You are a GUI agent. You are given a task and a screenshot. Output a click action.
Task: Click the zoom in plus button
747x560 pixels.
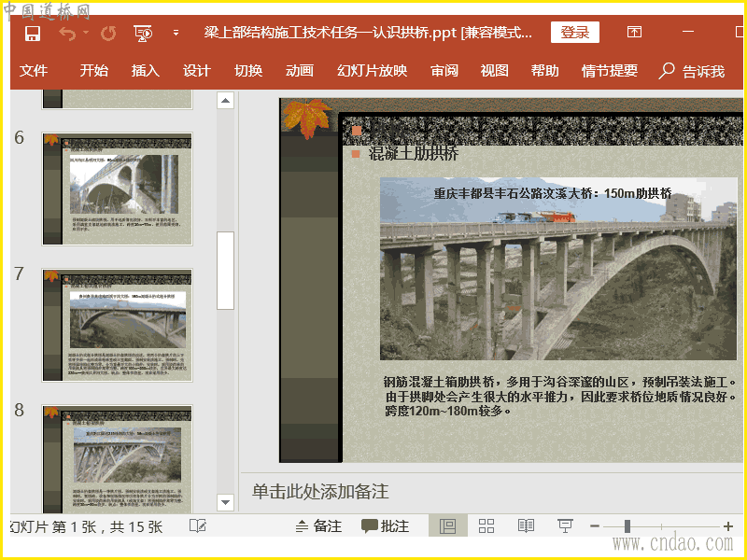(728, 526)
